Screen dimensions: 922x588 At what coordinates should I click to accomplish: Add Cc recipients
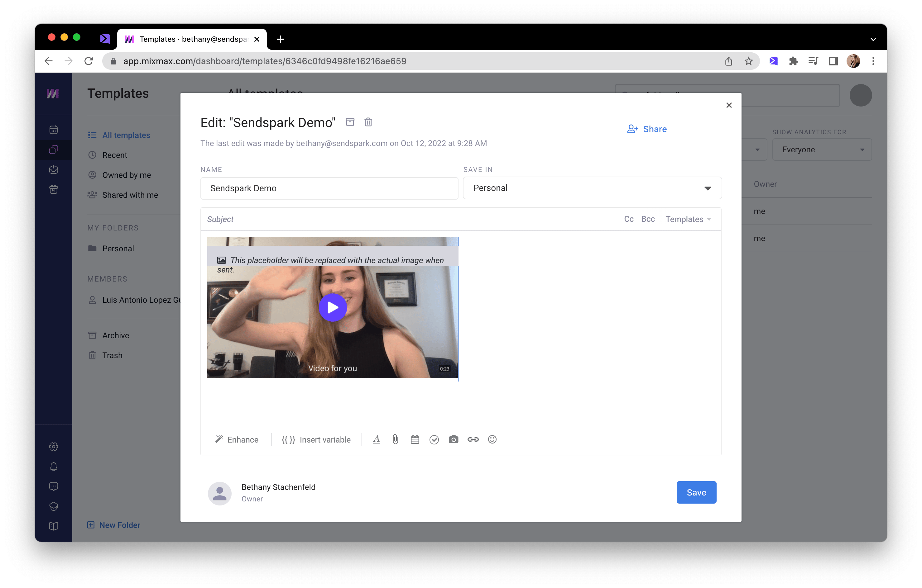click(629, 219)
